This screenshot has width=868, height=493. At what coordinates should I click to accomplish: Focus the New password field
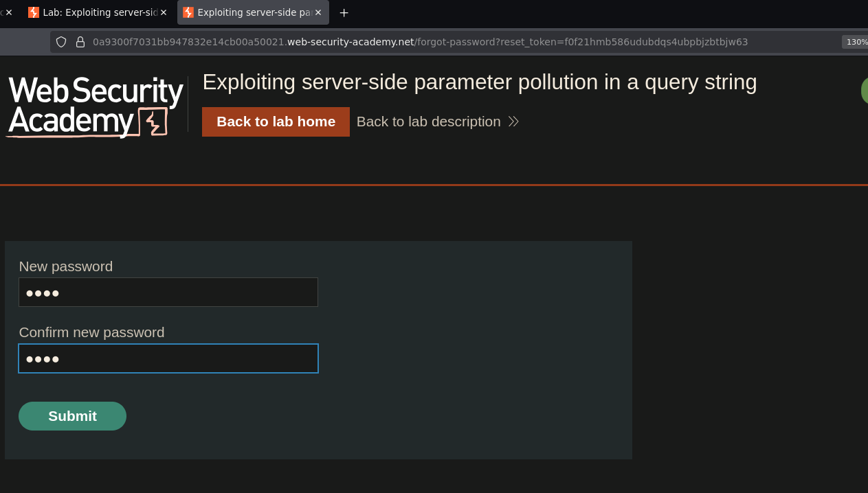coord(168,293)
